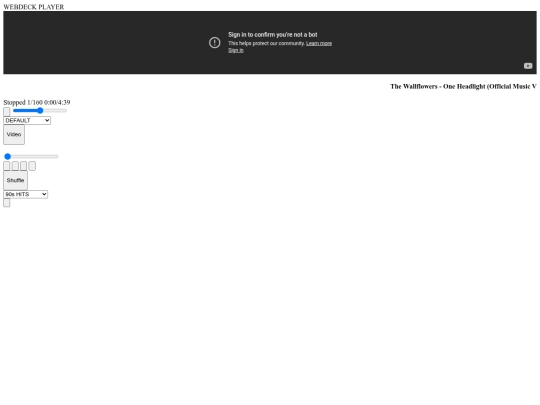Image resolution: width=540 pixels, height=405 pixels.
Task: Click the rightmost rounded blank button below the seek slider
Action: [x=32, y=166]
